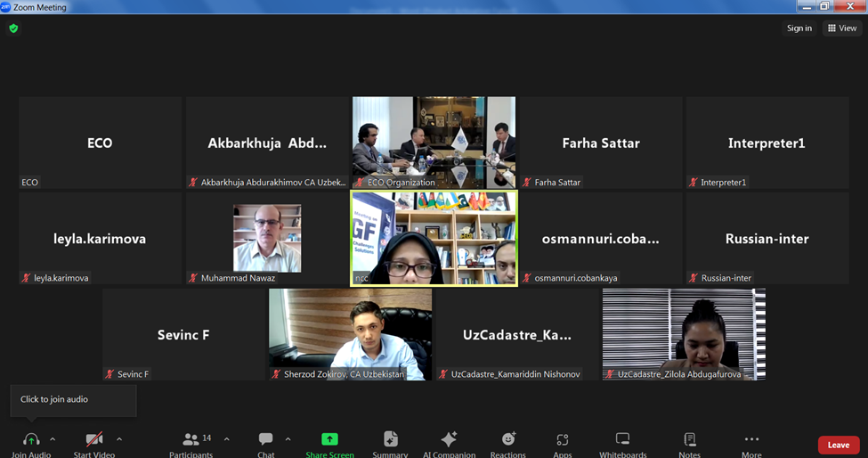Click the green Share Screen icon
Screen dimensions: 868x458
point(329,439)
